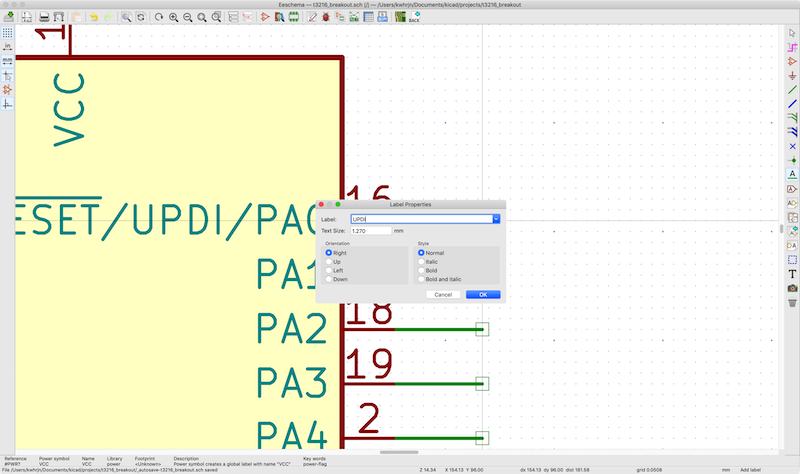Toggle horizontal/vertical wire constraint
800x474 pixels.
pos(7,104)
